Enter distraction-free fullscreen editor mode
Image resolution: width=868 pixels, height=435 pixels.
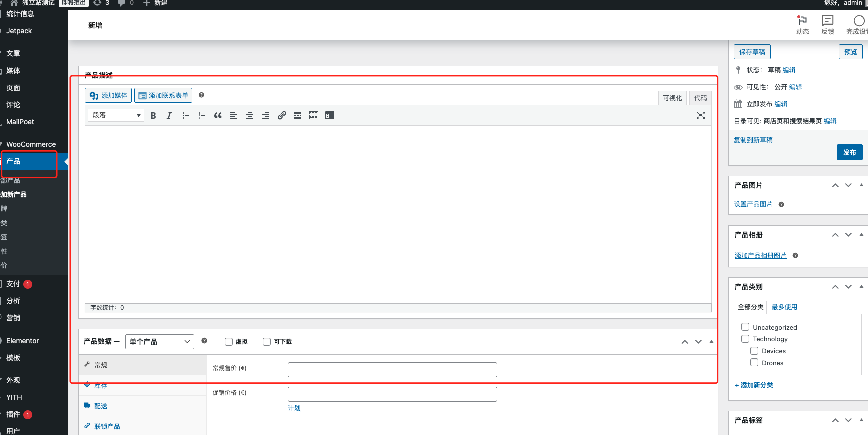tap(701, 116)
